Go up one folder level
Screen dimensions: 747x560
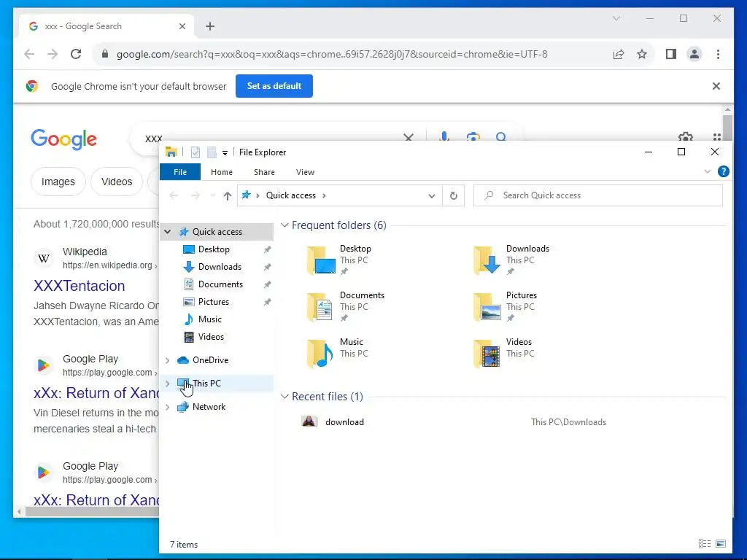point(228,195)
